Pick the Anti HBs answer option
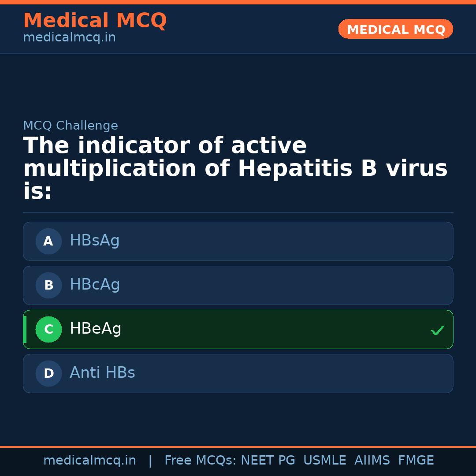 [102, 373]
